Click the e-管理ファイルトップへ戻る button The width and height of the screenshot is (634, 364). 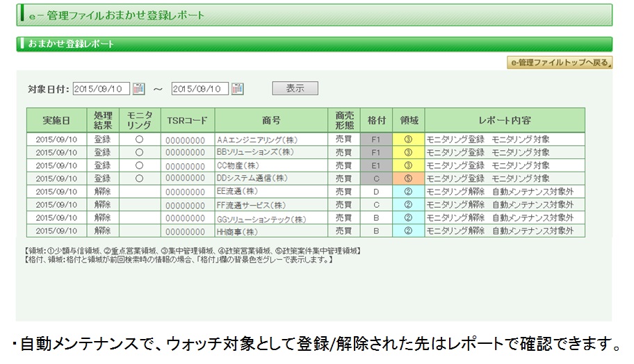pyautogui.click(x=560, y=63)
